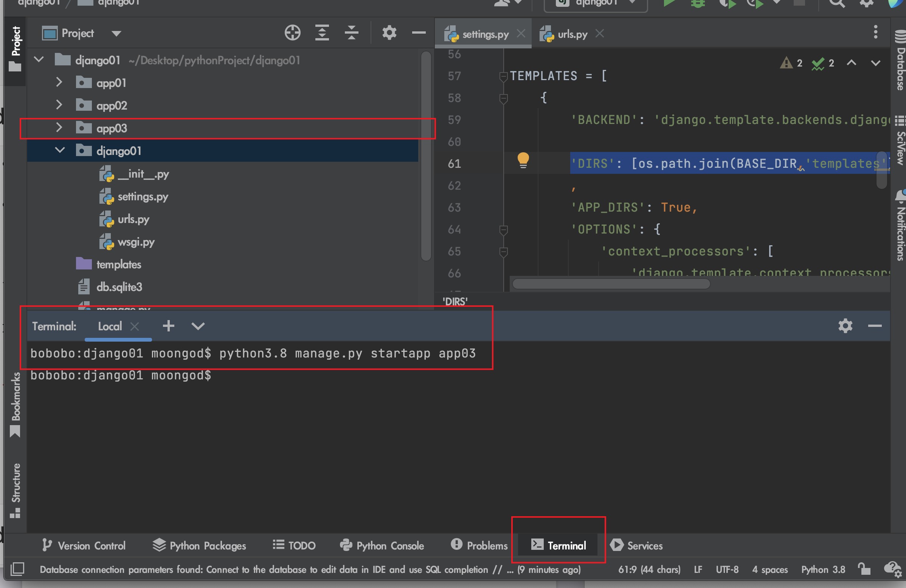Open the Version Control tool tab

[84, 545]
